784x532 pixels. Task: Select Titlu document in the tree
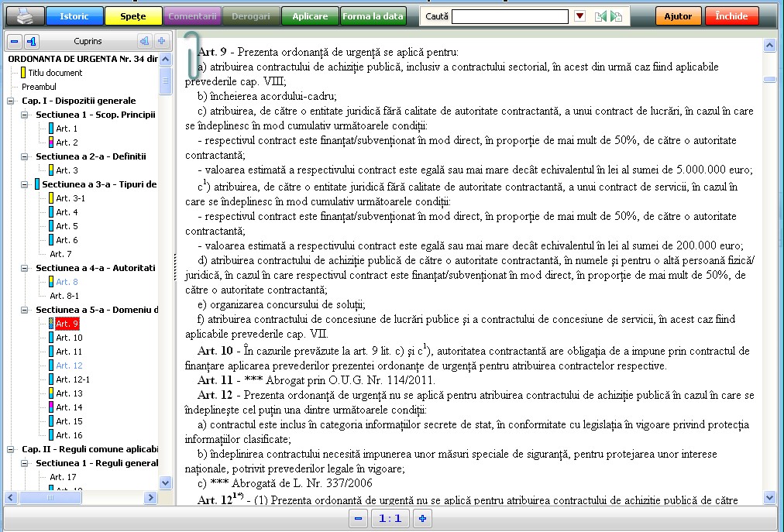55,73
